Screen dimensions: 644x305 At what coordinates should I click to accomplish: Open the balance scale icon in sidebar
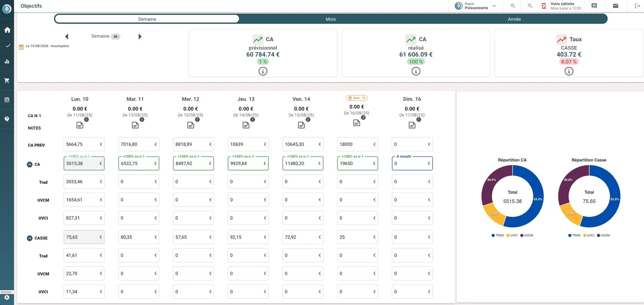tap(7, 100)
